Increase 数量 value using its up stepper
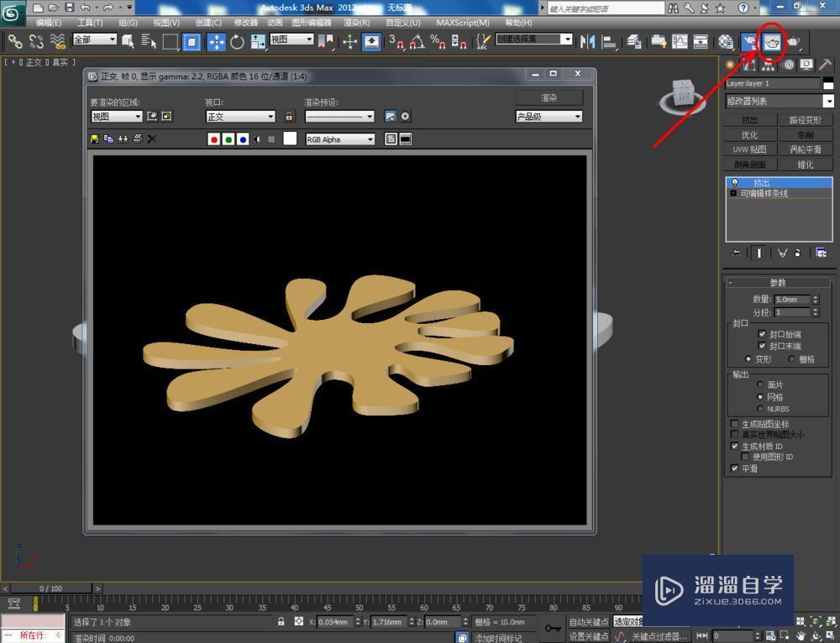The height and width of the screenshot is (643, 840). (x=816, y=295)
